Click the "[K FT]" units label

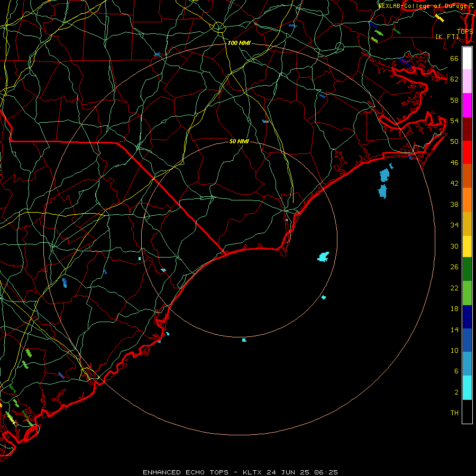[x=447, y=36]
